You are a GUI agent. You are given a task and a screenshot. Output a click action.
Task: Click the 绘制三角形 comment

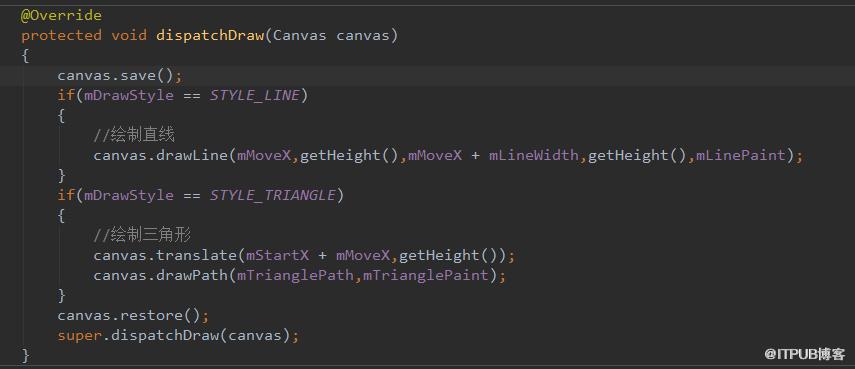[142, 235]
